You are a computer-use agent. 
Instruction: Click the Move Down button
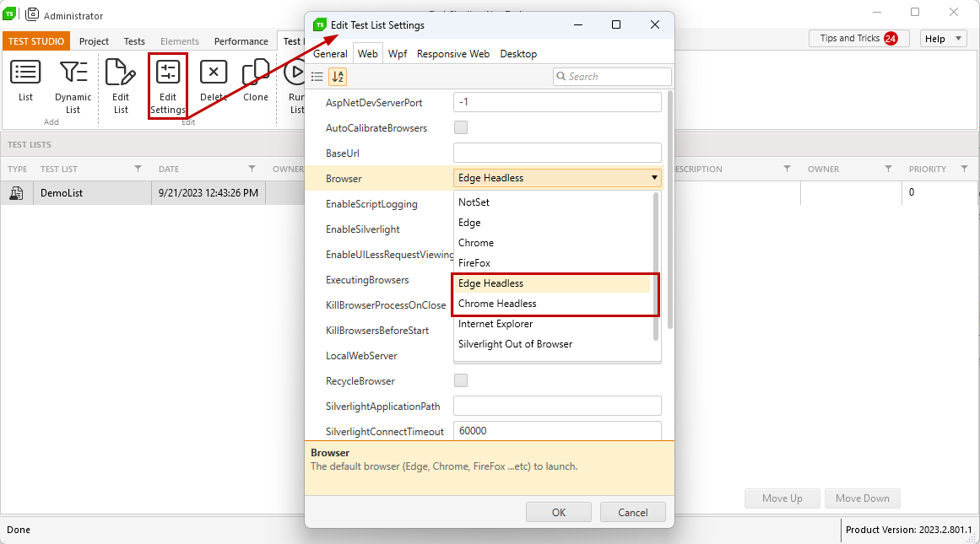pos(863,498)
